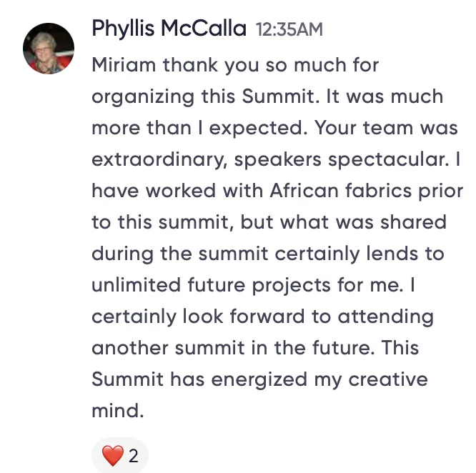The height and width of the screenshot is (473, 476).
Task: Open Phyllis McCalla's profile picture
Action: coord(49,49)
